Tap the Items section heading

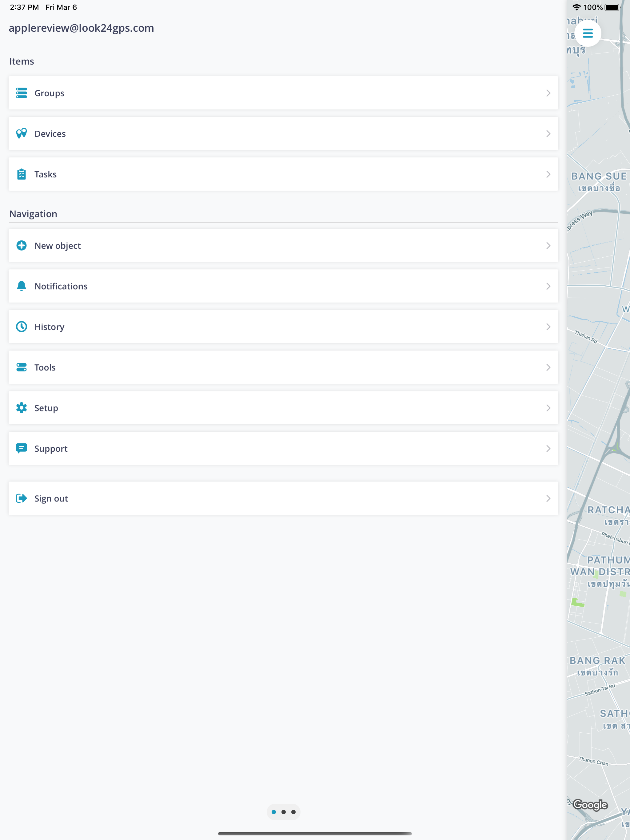pos(22,61)
